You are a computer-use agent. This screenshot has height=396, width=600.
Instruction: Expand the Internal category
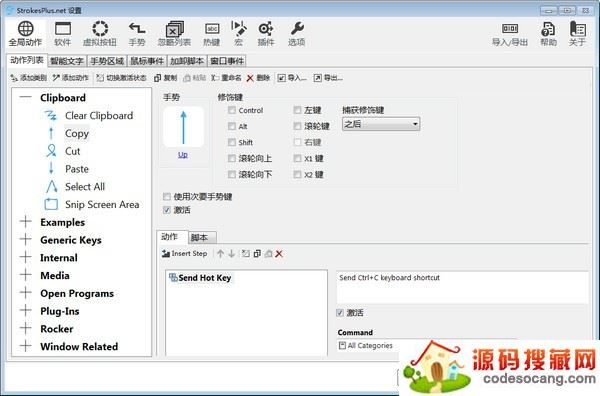click(x=26, y=257)
